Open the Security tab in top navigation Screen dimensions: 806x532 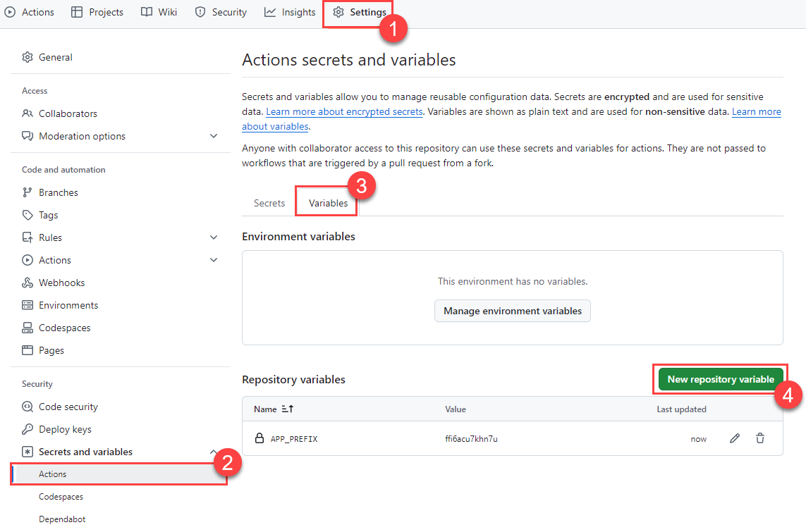(x=220, y=12)
